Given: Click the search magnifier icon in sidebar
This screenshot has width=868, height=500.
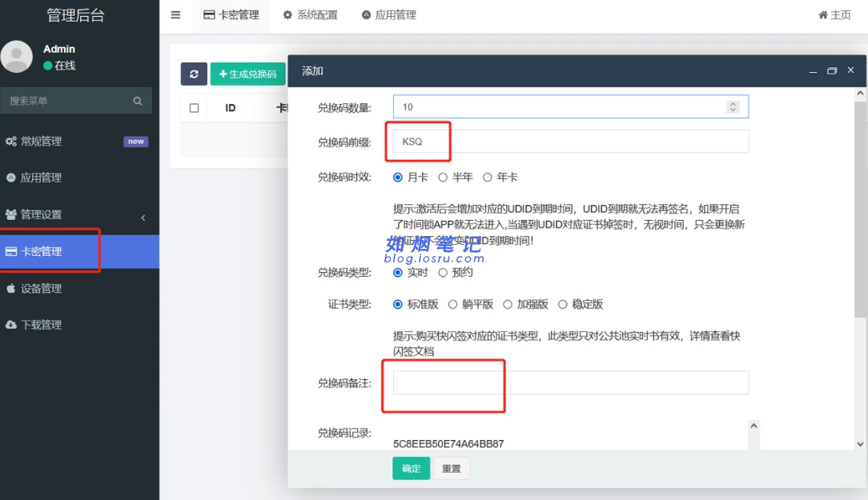Looking at the screenshot, I should pyautogui.click(x=137, y=102).
